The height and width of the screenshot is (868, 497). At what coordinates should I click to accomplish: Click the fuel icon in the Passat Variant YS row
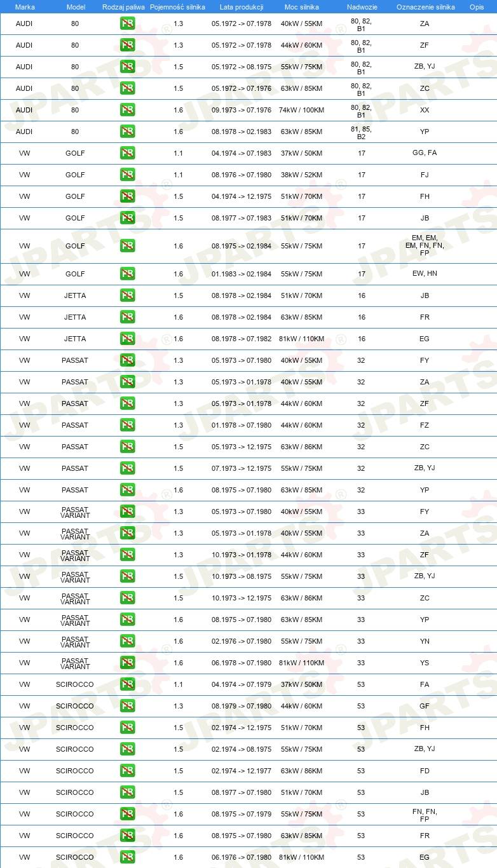pyautogui.click(x=127, y=663)
